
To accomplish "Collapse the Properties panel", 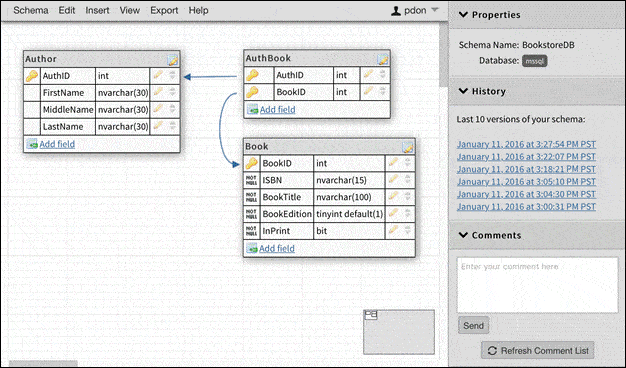I will (x=463, y=15).
